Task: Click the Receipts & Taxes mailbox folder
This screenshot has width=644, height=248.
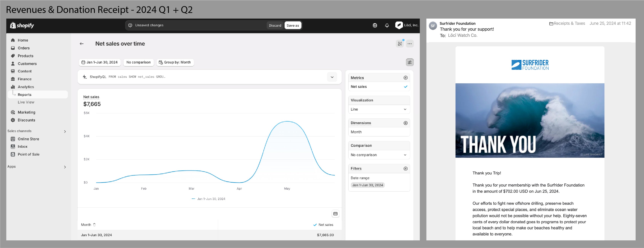Action: (567, 23)
